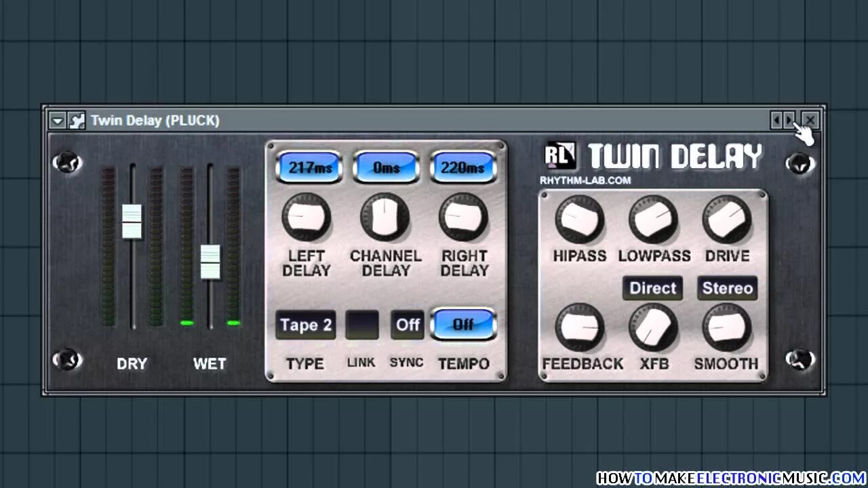The image size is (868, 488).
Task: Click the plugin icon beside Twin Delay title
Action: coord(76,121)
